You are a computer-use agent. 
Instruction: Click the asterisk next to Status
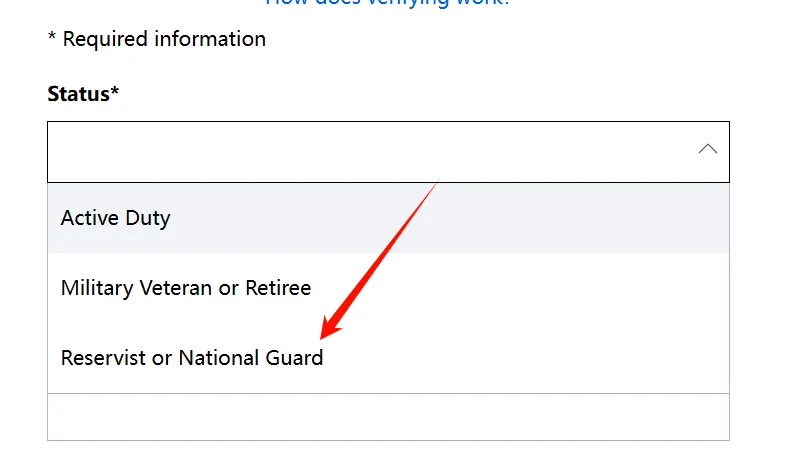(x=115, y=92)
